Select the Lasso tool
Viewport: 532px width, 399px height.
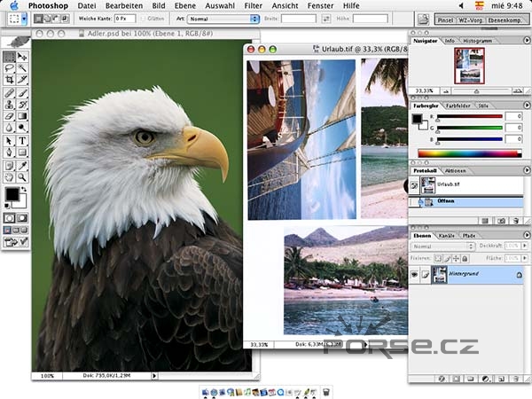9,68
